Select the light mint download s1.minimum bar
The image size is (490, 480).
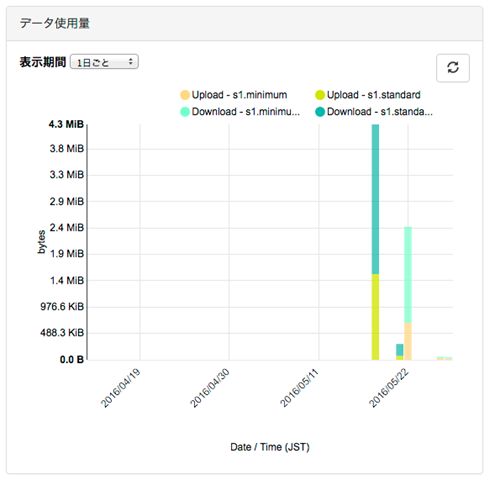tap(408, 275)
